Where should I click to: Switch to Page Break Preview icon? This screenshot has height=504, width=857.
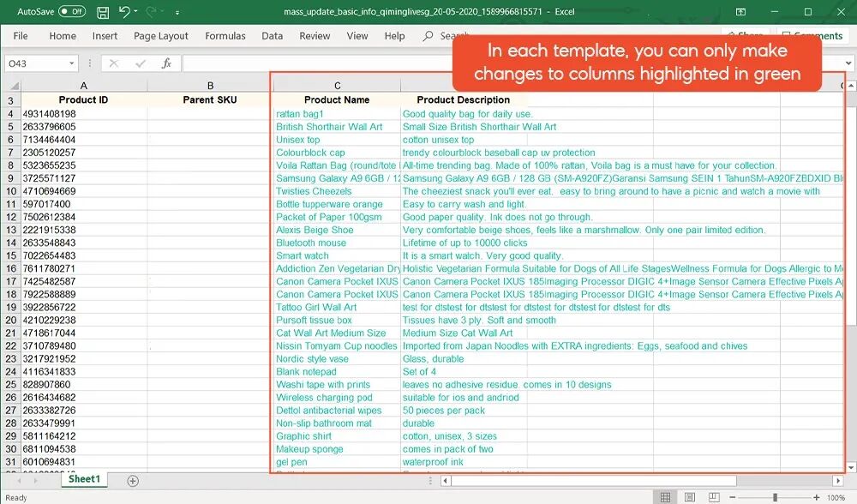coord(714,497)
